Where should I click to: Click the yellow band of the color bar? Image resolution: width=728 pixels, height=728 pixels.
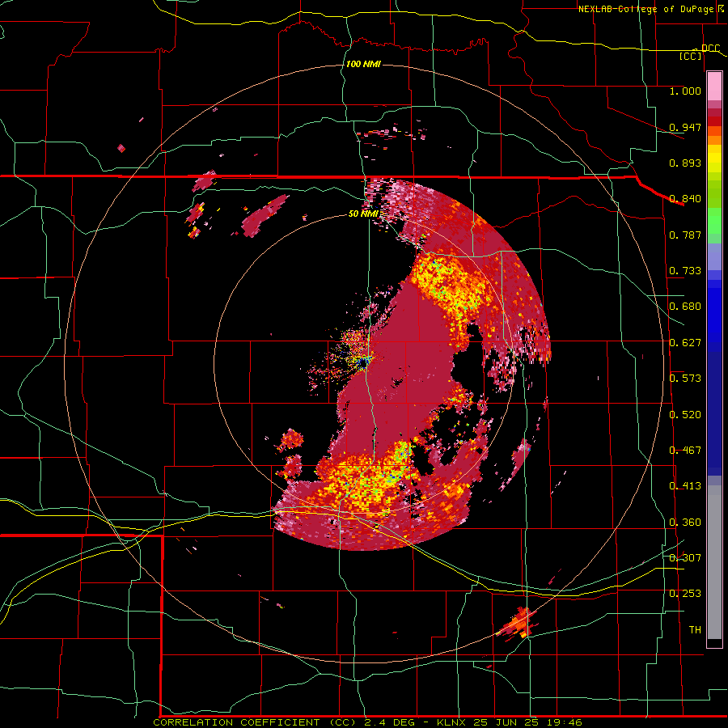pos(714,159)
